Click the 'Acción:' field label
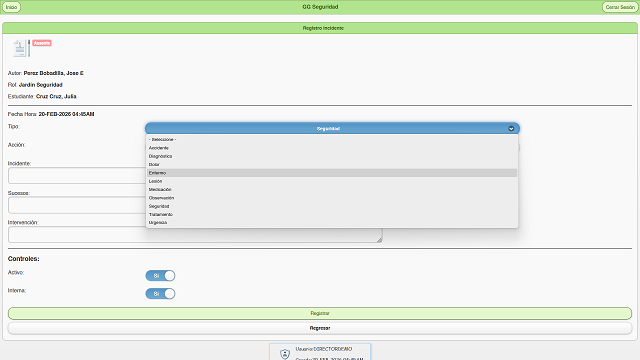640x360 pixels. [16, 145]
